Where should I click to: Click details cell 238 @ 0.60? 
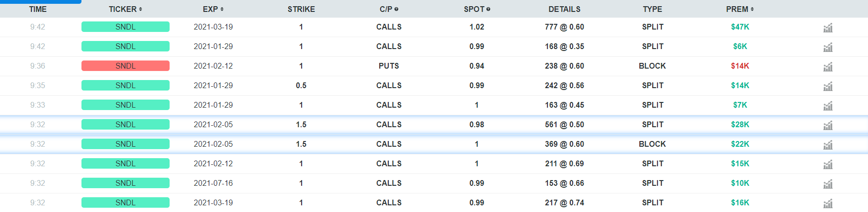(x=565, y=66)
